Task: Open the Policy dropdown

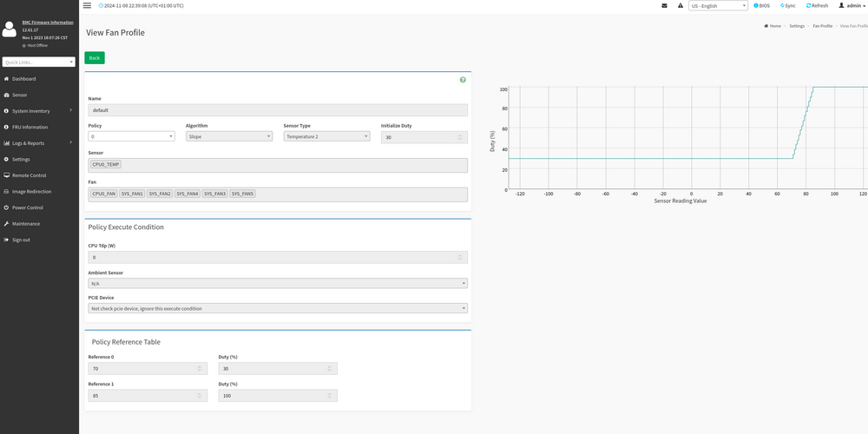Action: click(131, 136)
